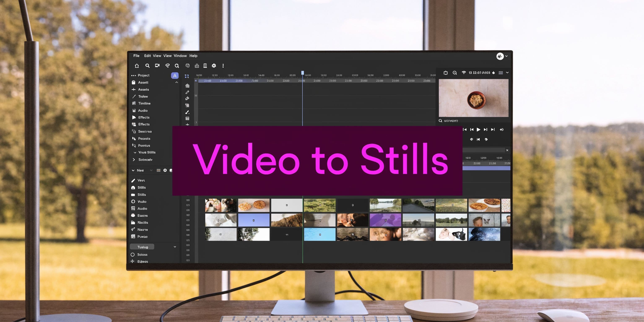Viewport: 644px width, 322px height.
Task: Click the Tuslup button
Action: click(142, 247)
